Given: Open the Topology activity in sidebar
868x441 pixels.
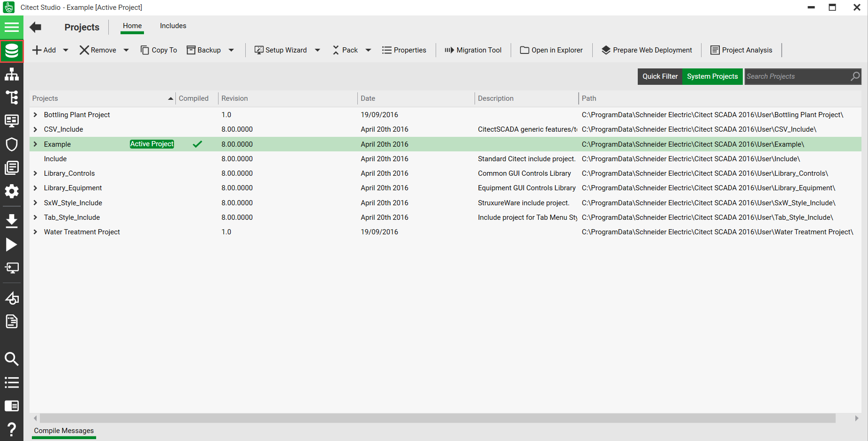Looking at the screenshot, I should tap(11, 74).
